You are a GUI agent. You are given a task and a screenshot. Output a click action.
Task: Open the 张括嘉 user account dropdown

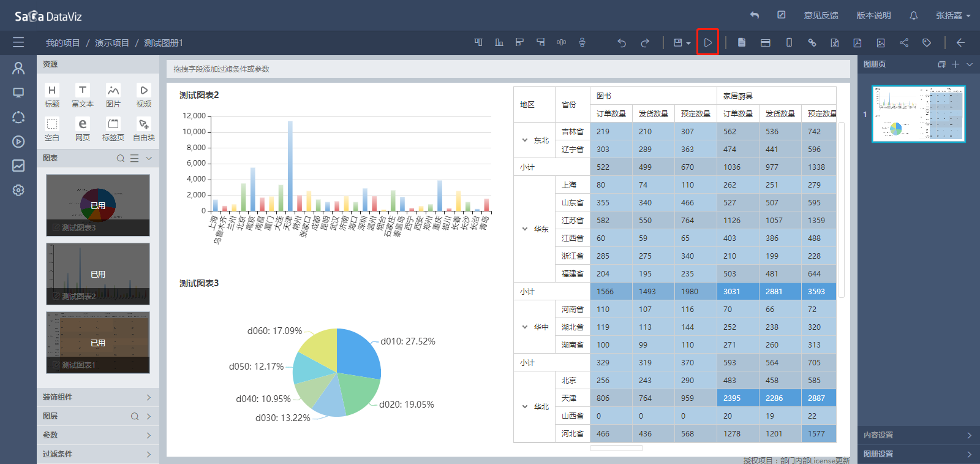pos(953,15)
